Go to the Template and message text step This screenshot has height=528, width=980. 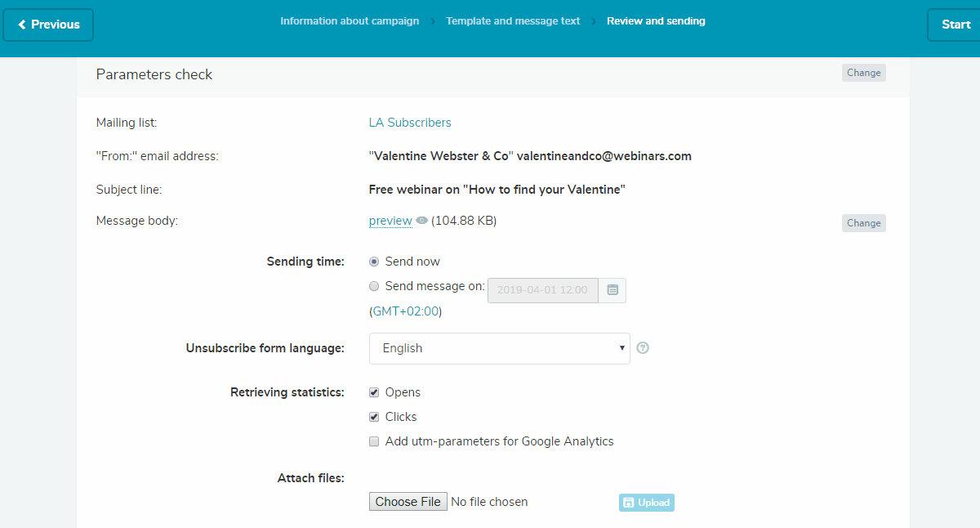click(513, 20)
